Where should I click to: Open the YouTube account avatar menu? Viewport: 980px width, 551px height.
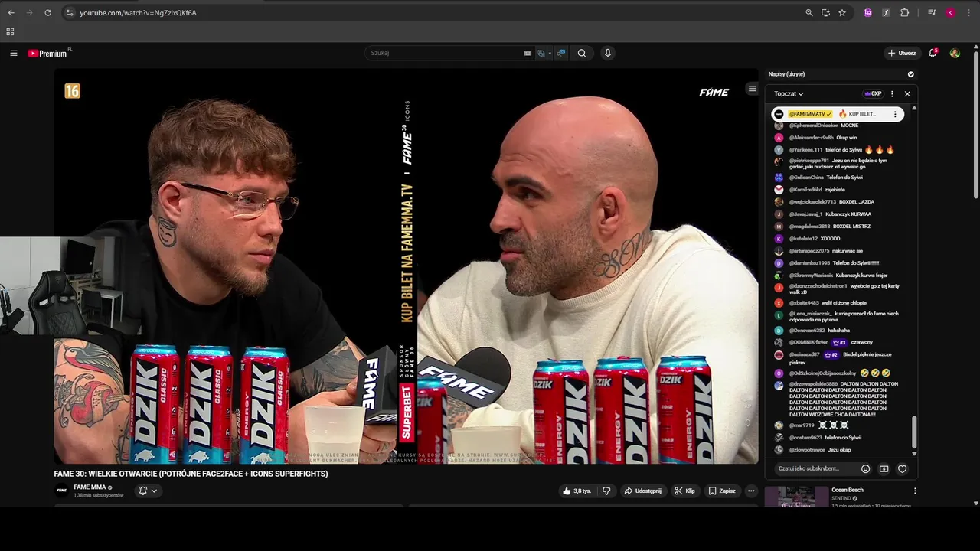click(x=955, y=53)
